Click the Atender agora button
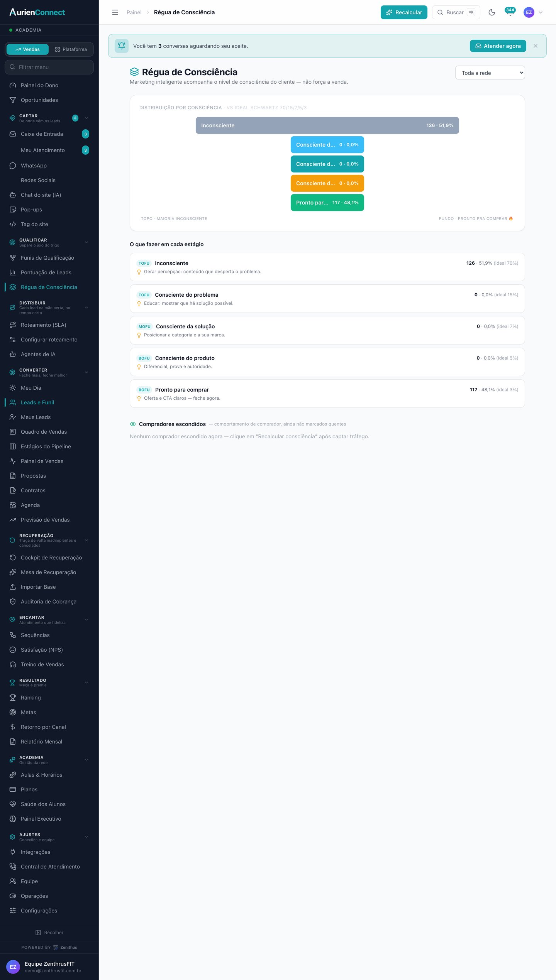 pyautogui.click(x=498, y=46)
